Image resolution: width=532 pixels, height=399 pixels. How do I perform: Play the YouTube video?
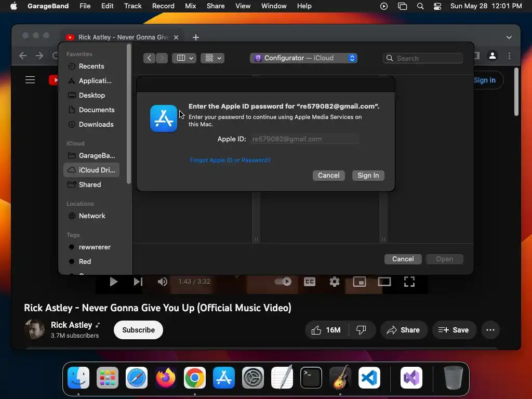pyautogui.click(x=113, y=282)
